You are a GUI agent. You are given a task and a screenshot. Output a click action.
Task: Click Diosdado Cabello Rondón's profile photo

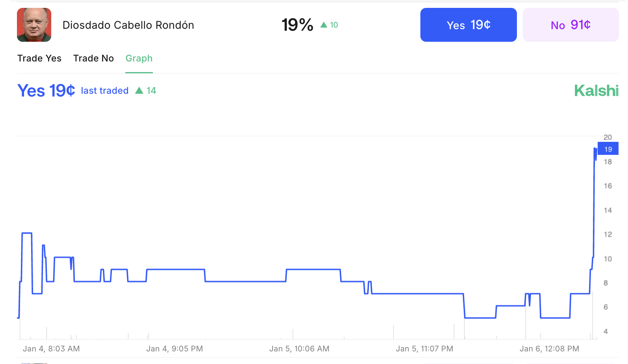[x=34, y=25]
